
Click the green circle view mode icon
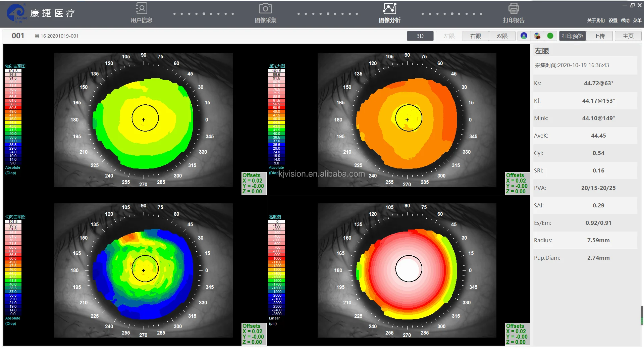[x=550, y=36]
